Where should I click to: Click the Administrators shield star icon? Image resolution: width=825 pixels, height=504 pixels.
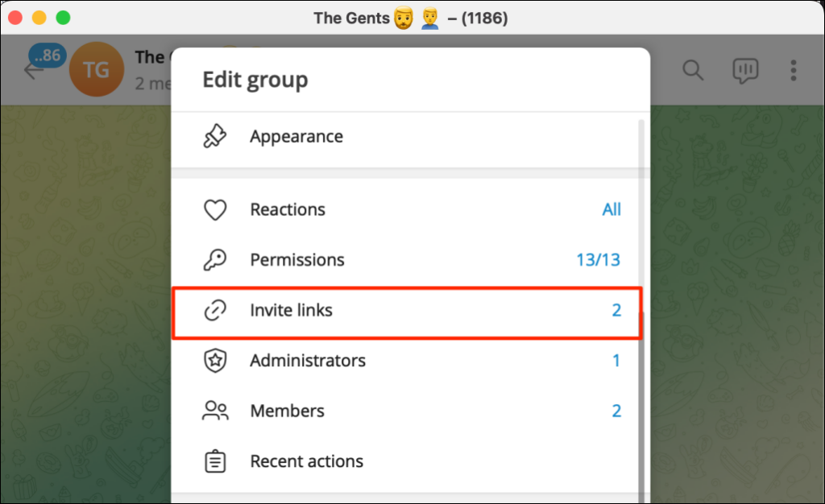(x=214, y=361)
